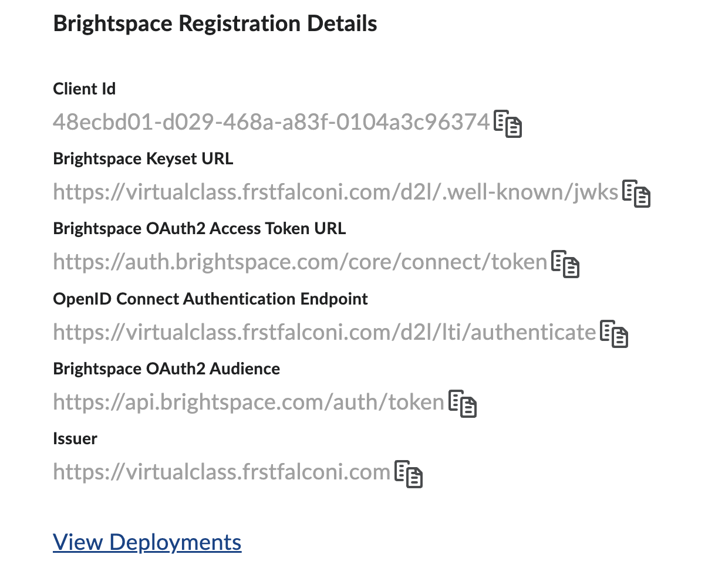Click the Brightspace Registration Details heading
The height and width of the screenshot is (588, 715).
(x=215, y=24)
